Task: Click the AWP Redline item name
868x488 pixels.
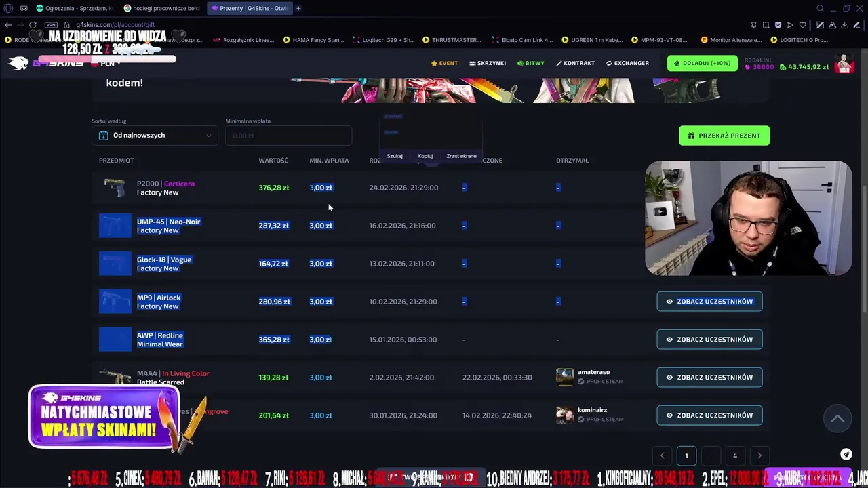Action: click(x=160, y=335)
